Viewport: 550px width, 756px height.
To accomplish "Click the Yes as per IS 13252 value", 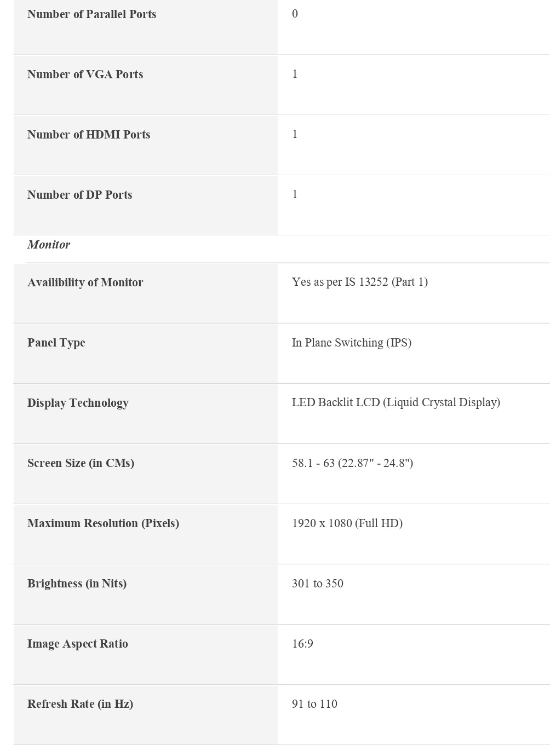I will coord(359,282).
